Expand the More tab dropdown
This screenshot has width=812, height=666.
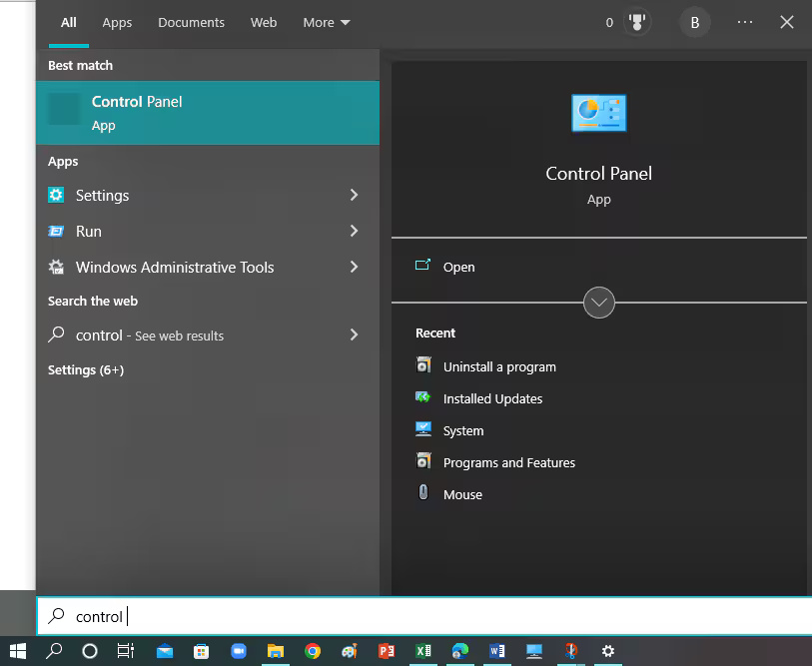pyautogui.click(x=327, y=21)
